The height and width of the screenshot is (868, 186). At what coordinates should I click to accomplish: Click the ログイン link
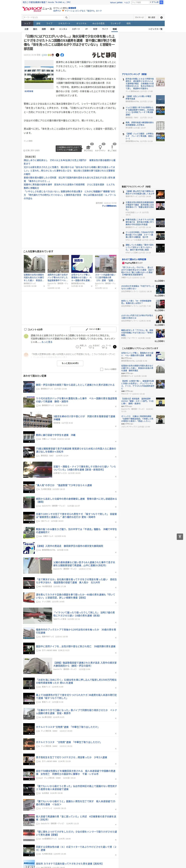pyautogui.click(x=57, y=11)
